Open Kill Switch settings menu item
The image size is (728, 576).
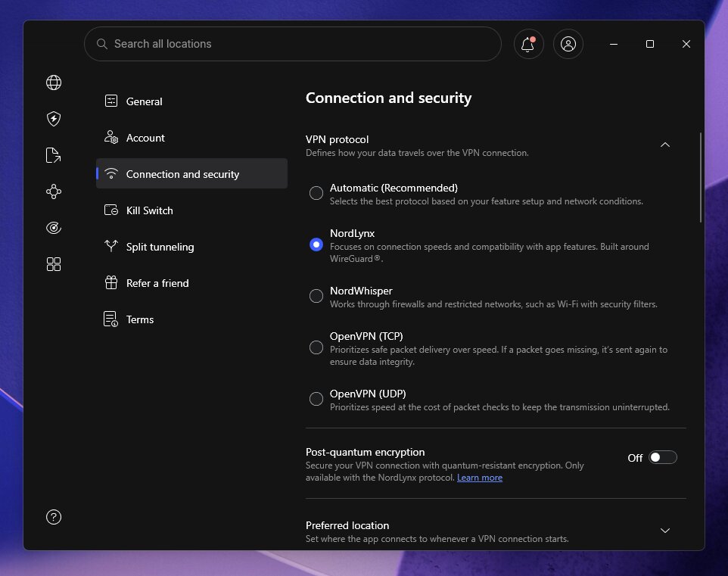point(191,210)
